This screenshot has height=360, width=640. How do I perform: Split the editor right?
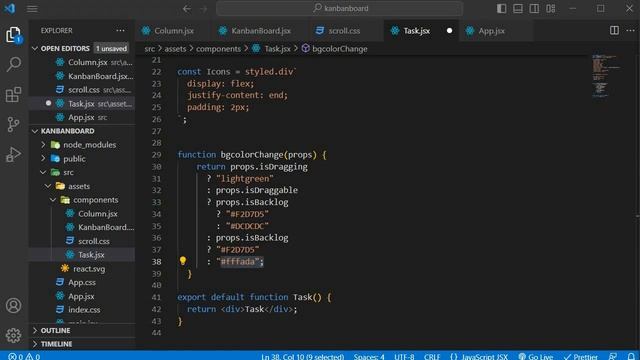pyautogui.click(x=614, y=30)
